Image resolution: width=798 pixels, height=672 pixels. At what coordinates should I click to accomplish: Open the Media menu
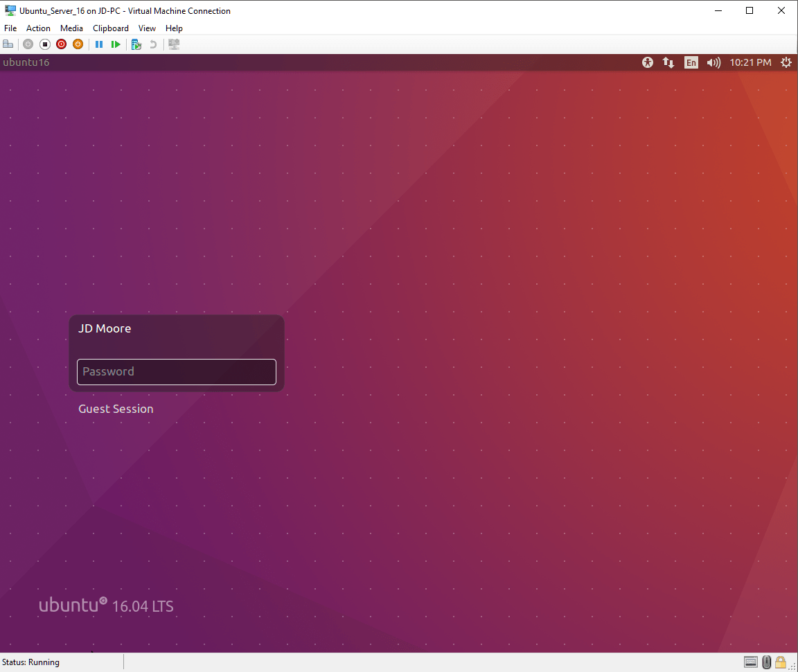point(71,28)
